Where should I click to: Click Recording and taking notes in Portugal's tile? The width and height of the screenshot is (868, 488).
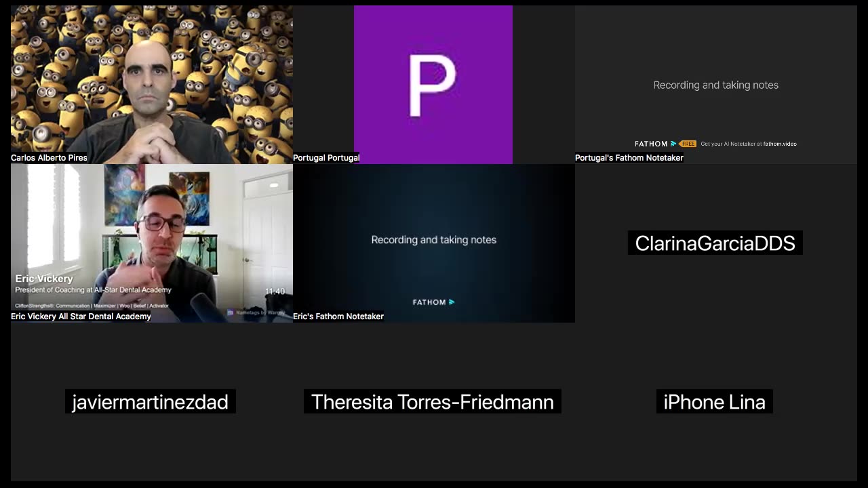(x=716, y=85)
